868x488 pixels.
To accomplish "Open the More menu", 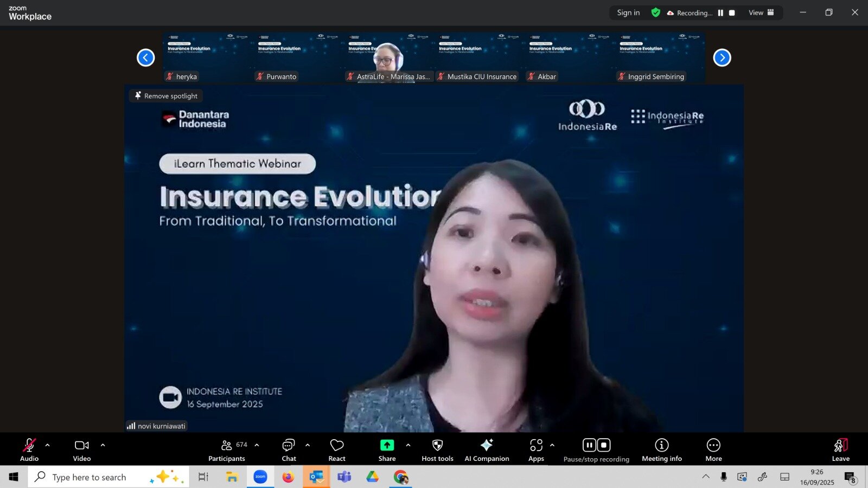I will point(713,450).
